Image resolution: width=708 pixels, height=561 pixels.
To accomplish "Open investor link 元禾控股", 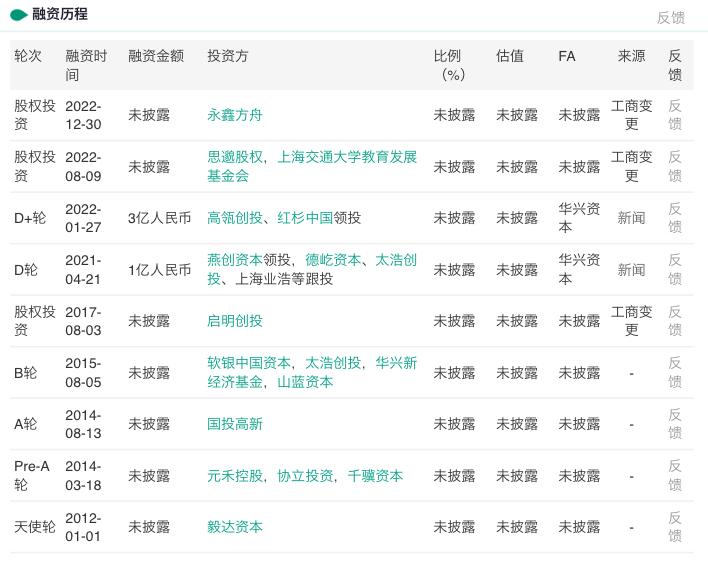I will point(235,476).
